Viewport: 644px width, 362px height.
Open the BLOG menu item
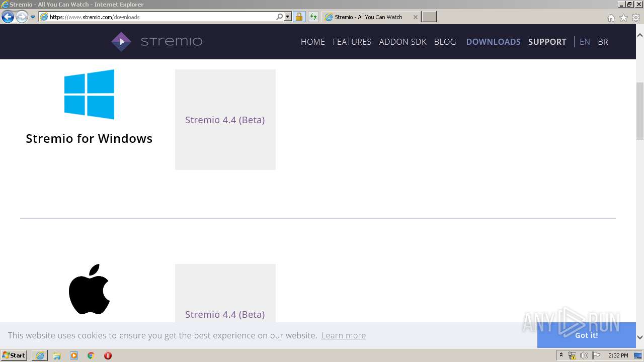pos(445,42)
